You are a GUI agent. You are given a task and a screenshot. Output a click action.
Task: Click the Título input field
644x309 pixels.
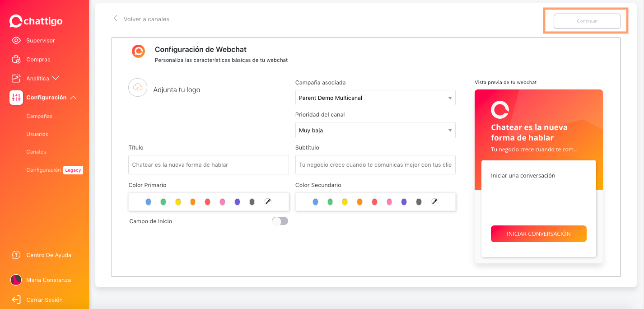click(x=208, y=165)
